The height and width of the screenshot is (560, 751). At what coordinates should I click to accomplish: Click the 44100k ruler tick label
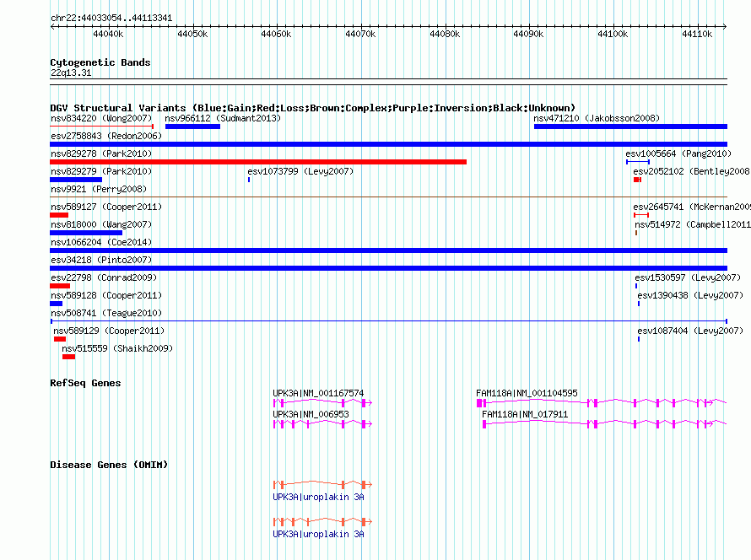(613, 34)
